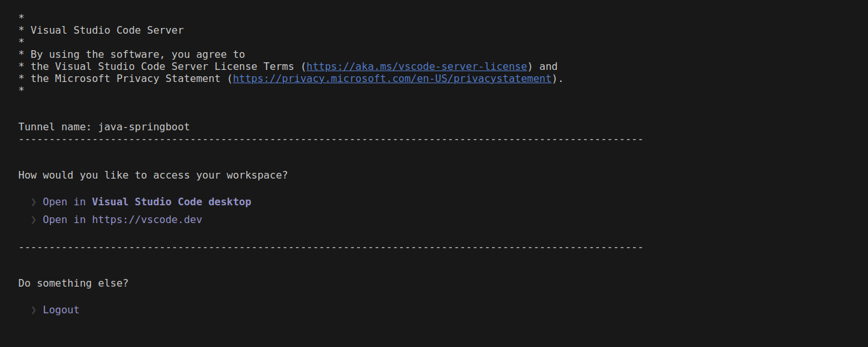Click the chevron next to Logout
The image size is (868, 347).
pos(34,310)
